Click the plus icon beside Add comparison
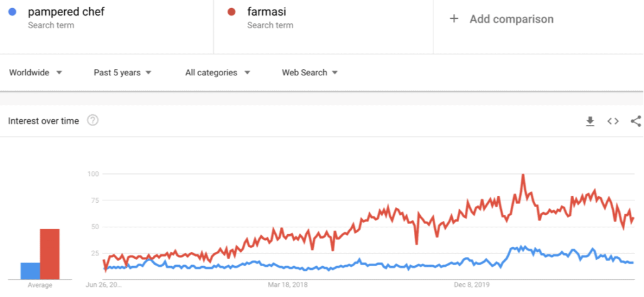Screen dimensions: 644x297 [454, 19]
